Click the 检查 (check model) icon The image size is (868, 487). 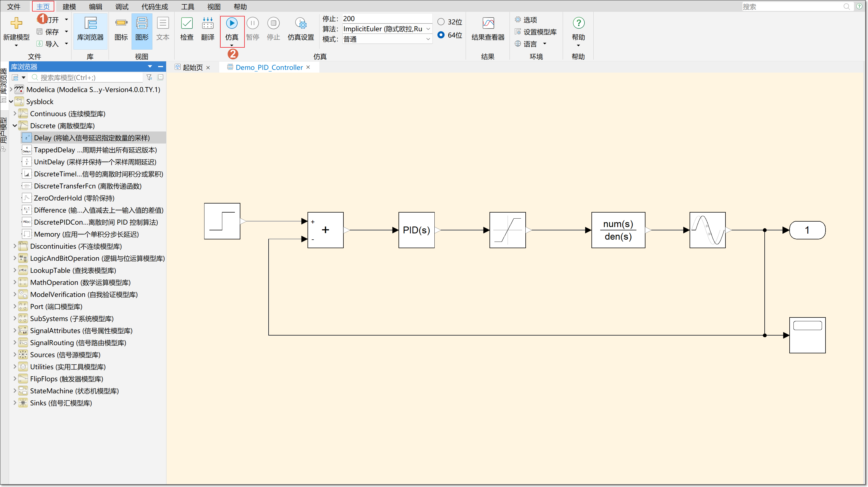187,24
